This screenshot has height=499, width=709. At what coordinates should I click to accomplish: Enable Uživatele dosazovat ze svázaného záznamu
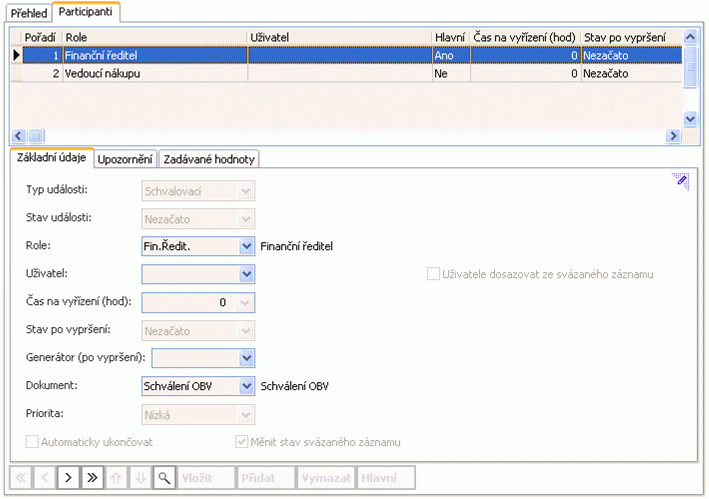pos(433,274)
